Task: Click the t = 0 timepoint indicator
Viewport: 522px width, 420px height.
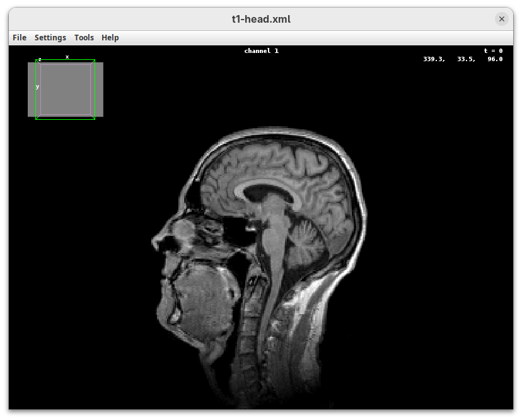Action: point(493,51)
